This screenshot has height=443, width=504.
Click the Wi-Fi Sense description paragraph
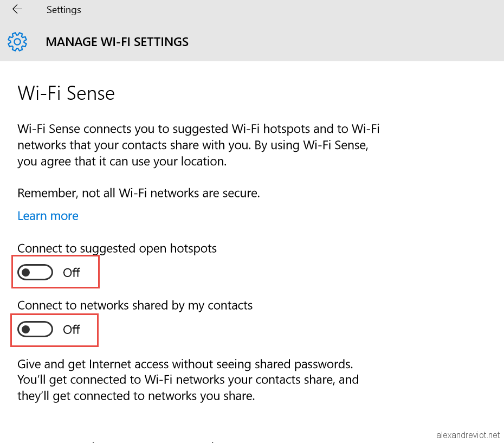point(198,145)
